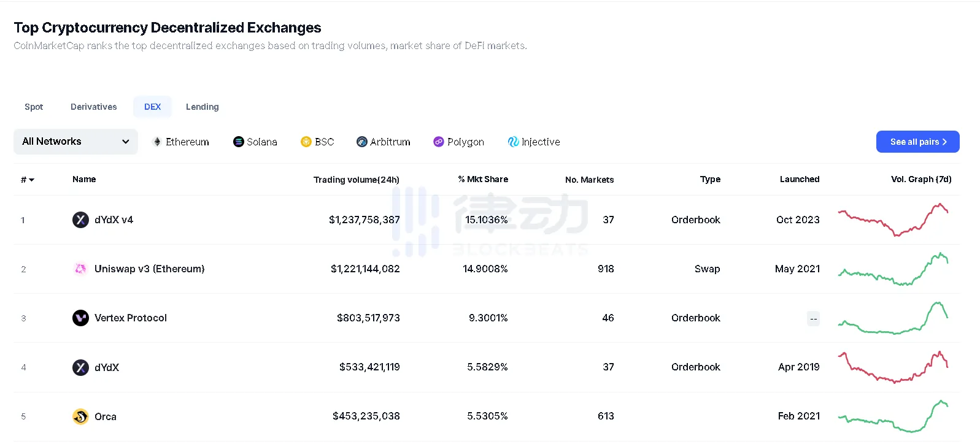Open the Lending tab
980x444 pixels.
[x=203, y=107]
